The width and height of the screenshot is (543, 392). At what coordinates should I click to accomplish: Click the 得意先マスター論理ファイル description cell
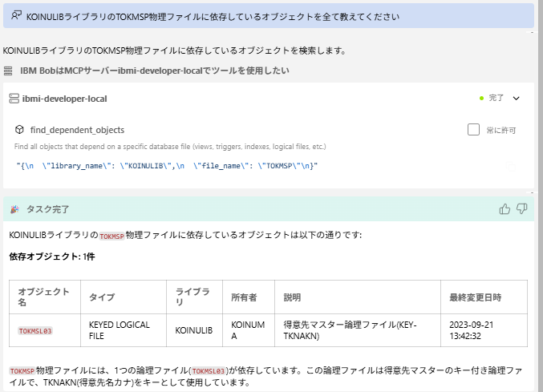[x=358, y=330]
